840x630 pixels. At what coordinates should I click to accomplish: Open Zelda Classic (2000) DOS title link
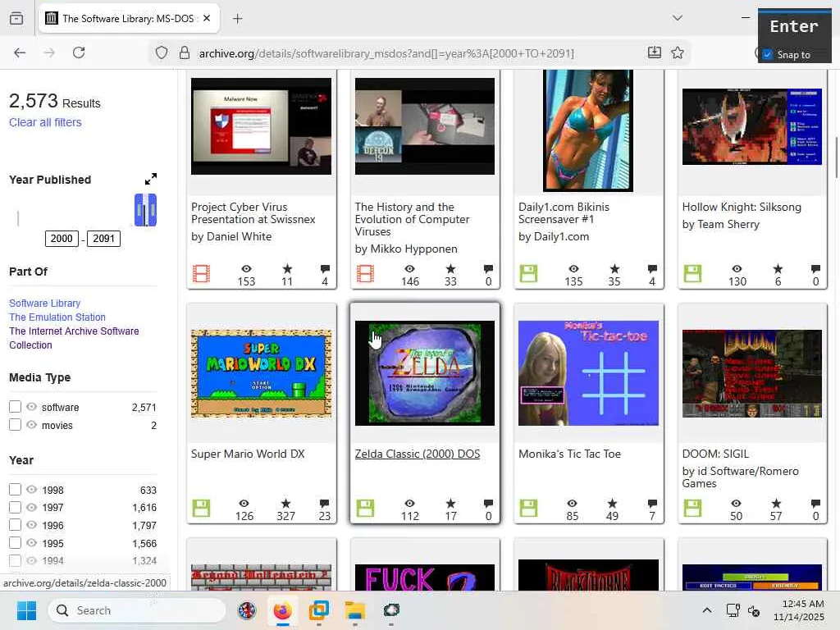(x=418, y=454)
